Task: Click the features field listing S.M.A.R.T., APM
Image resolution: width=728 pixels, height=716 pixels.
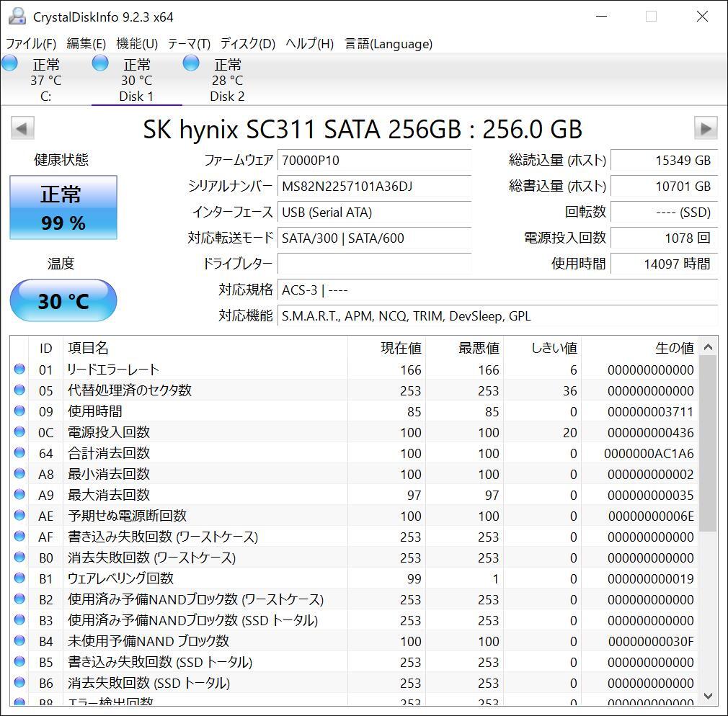Action: (x=498, y=316)
